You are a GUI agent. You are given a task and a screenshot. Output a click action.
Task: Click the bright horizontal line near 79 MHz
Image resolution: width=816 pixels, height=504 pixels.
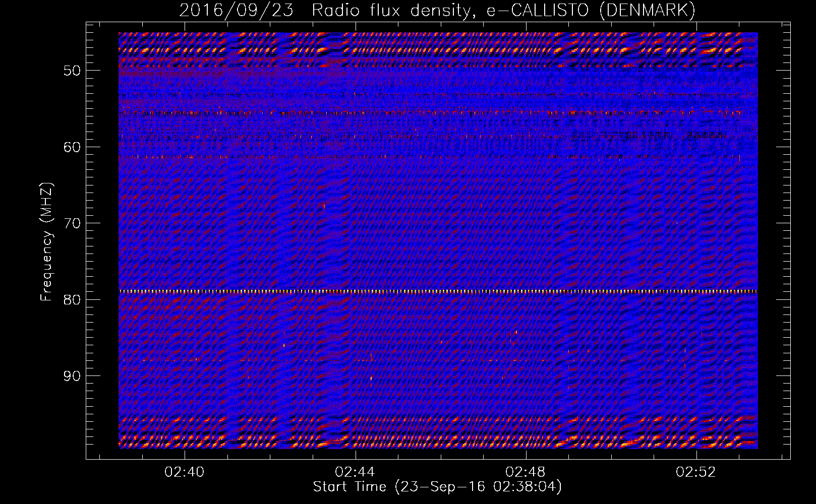[438, 291]
